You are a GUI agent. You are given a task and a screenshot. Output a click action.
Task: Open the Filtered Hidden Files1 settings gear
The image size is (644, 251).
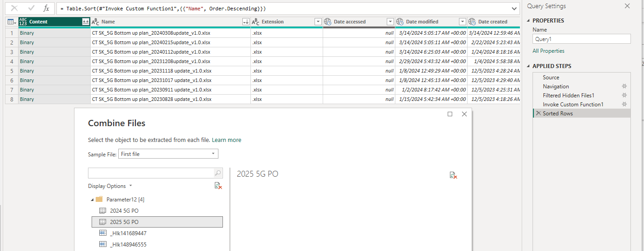[625, 96]
